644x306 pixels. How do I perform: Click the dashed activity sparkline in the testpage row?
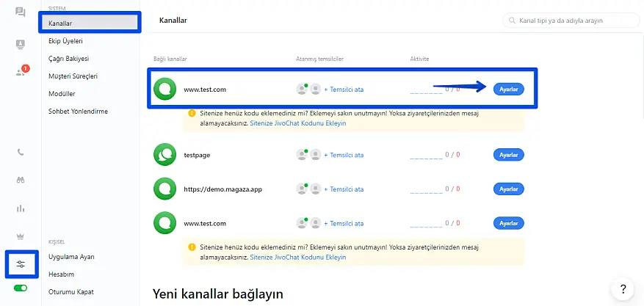click(x=427, y=158)
